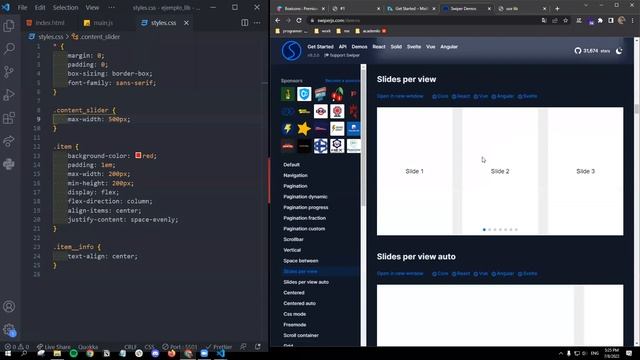
Task: Open the GitHub stars link
Action: pos(592,51)
